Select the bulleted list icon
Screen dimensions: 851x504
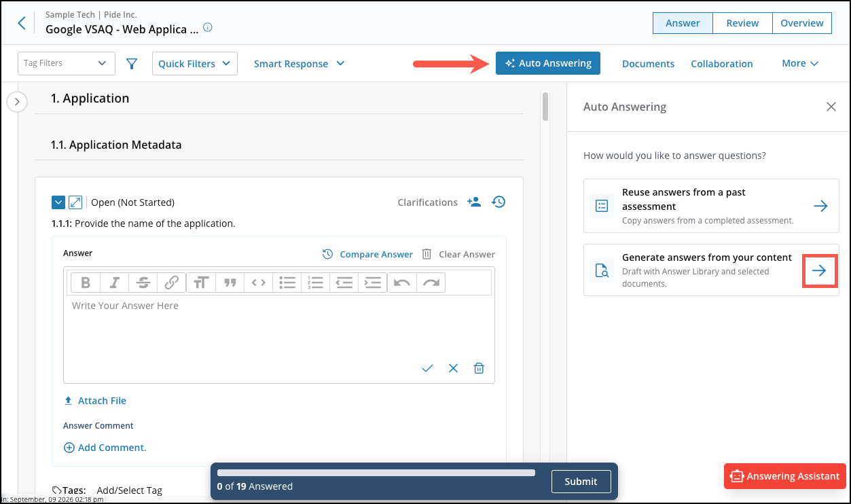click(x=287, y=283)
